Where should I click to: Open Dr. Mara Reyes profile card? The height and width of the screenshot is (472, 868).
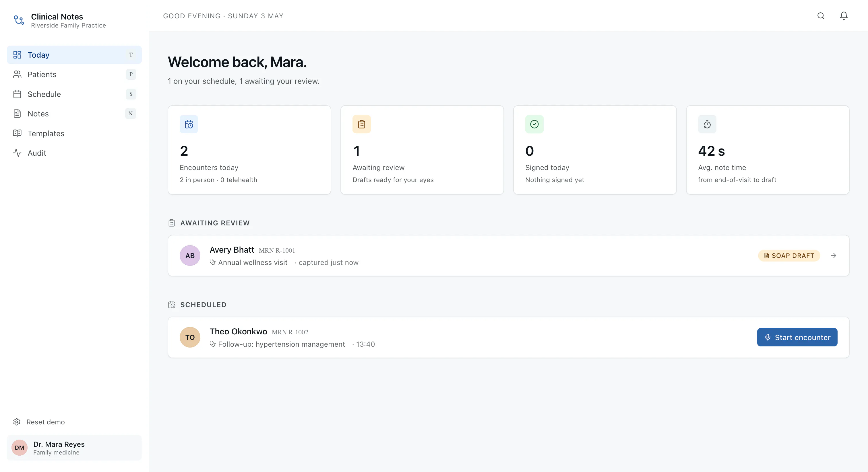point(74,447)
